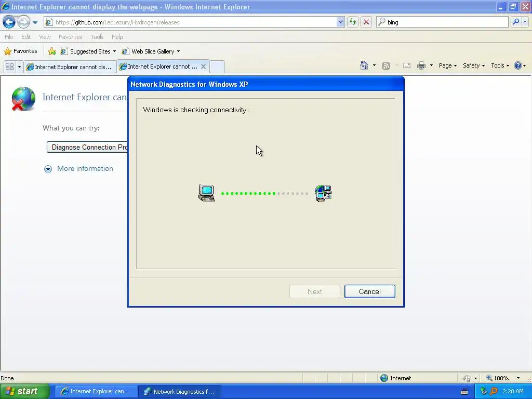
Task: Click the bing search box
Action: 443,22
